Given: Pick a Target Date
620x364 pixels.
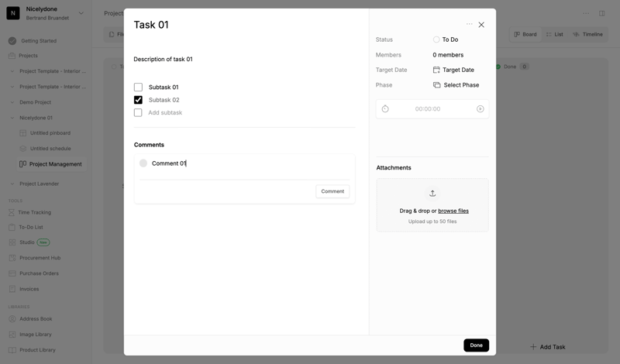Looking at the screenshot, I should click(453, 70).
